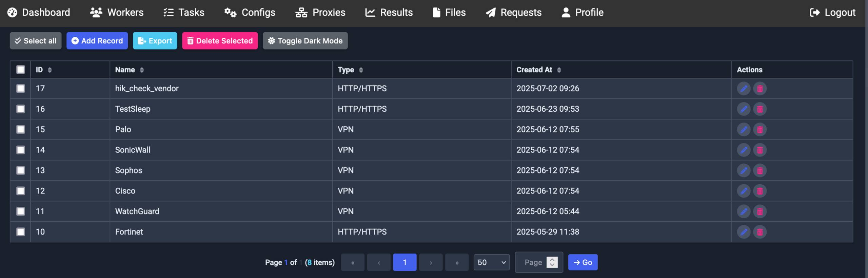This screenshot has height=278, width=868.
Task: Click the Delete Selected button
Action: click(220, 41)
